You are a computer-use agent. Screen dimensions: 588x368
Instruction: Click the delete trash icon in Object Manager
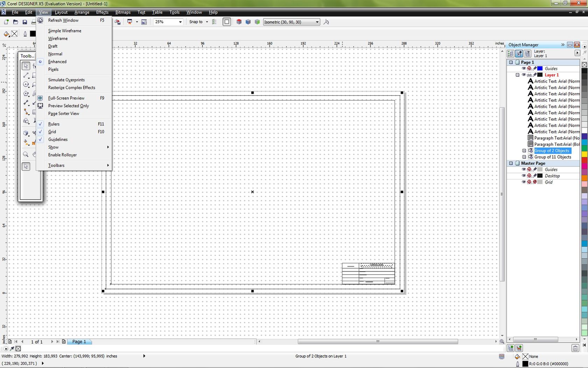(575, 348)
